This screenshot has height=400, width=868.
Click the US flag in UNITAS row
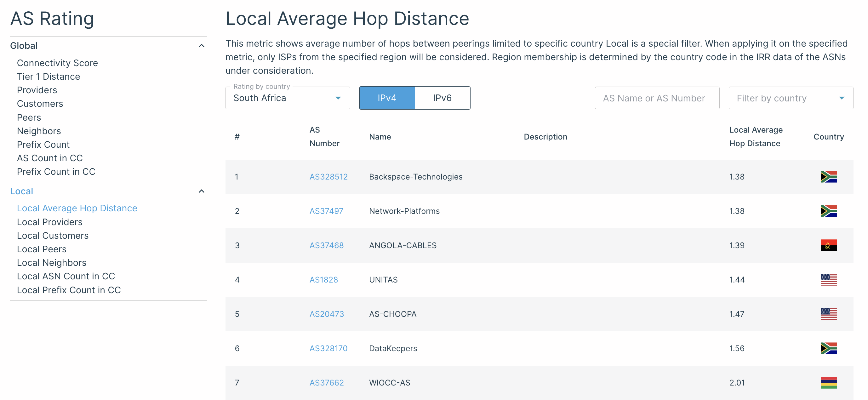tap(829, 280)
